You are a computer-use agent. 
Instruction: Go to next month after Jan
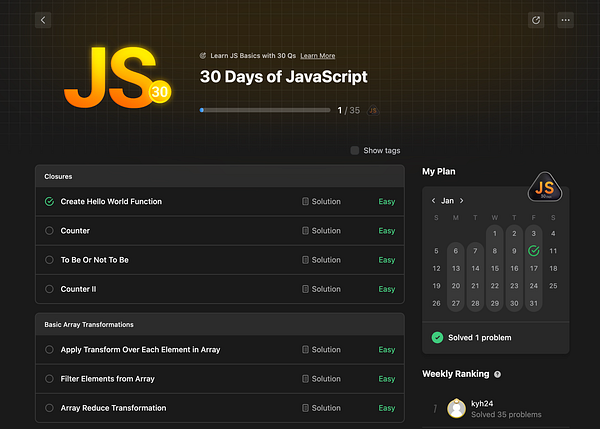(x=461, y=201)
